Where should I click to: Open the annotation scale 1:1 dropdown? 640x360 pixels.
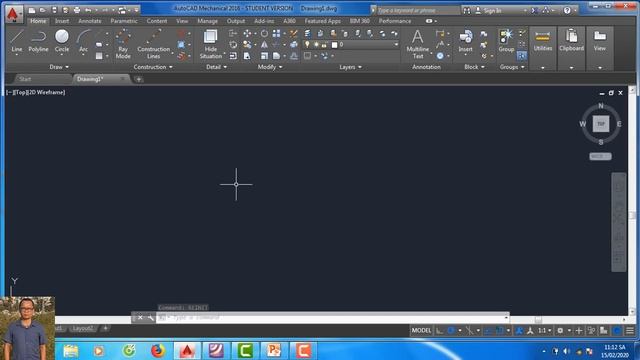pos(544,331)
